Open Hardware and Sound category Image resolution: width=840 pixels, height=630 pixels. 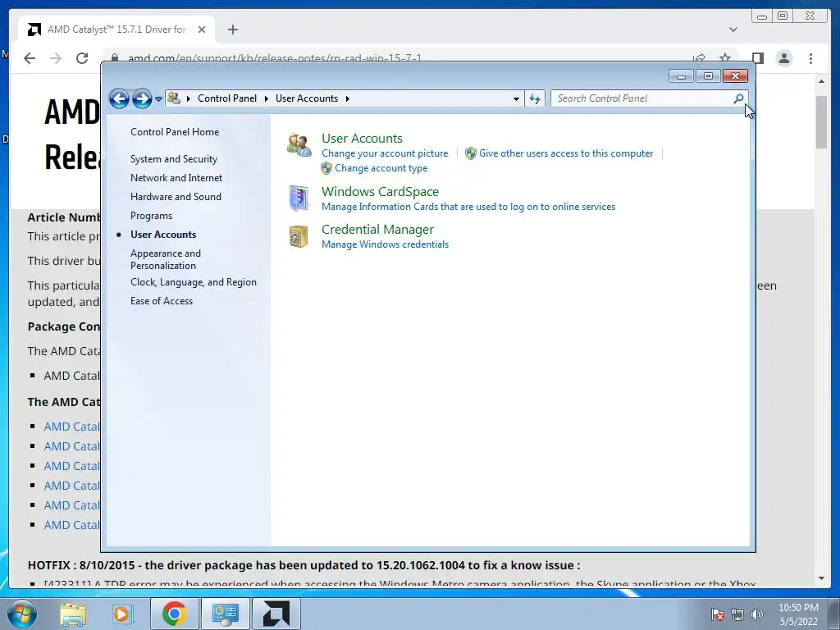176,197
